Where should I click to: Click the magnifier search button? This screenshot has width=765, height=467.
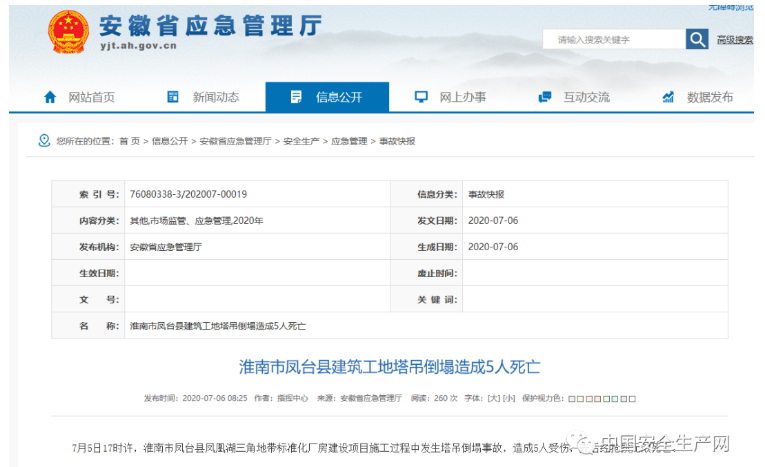click(697, 39)
